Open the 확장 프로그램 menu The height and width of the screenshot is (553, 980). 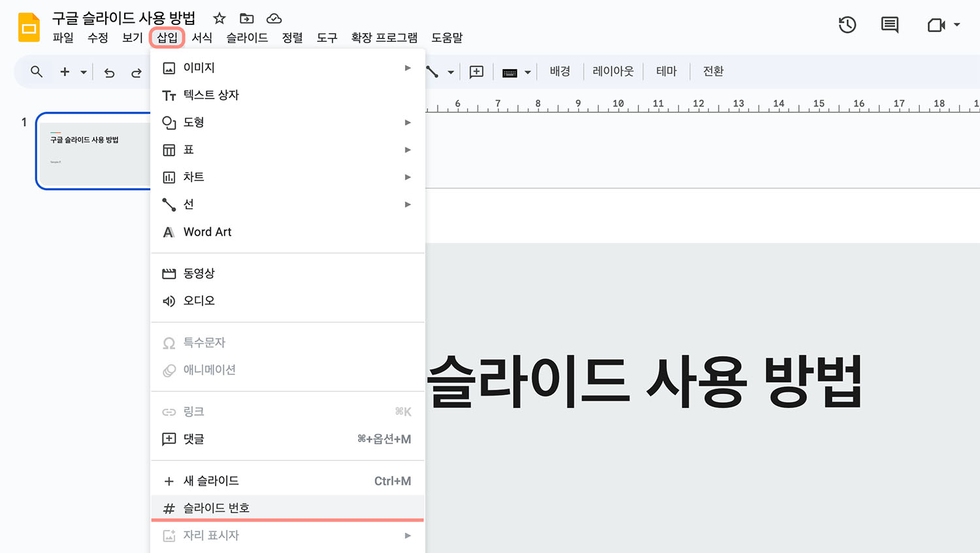tap(384, 38)
